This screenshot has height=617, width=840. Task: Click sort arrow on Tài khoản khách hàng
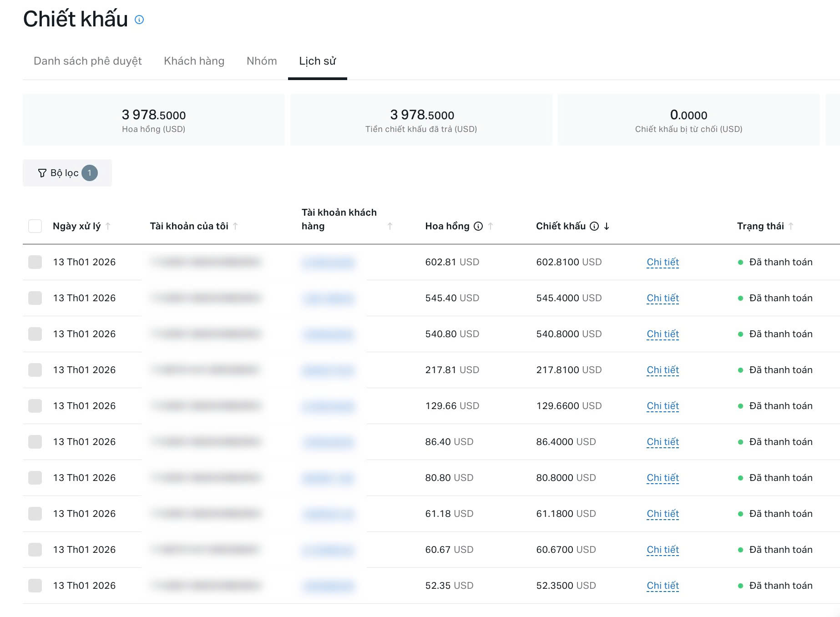click(390, 226)
